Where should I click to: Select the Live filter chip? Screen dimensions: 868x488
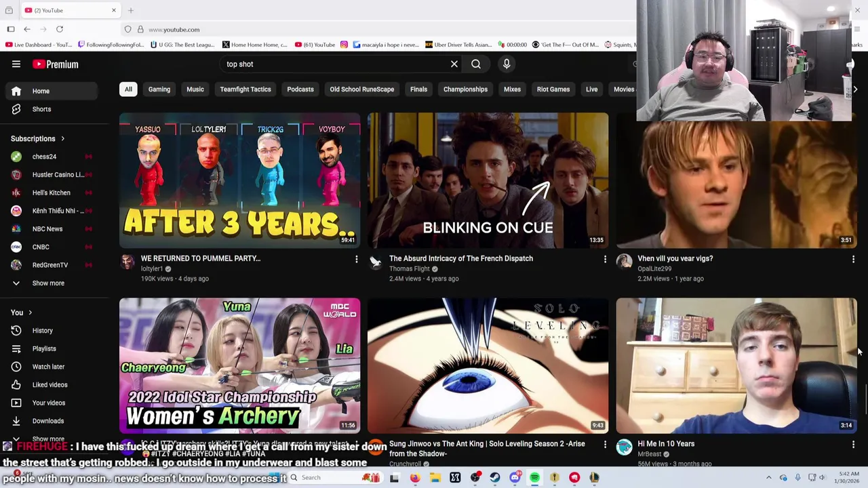tap(592, 89)
